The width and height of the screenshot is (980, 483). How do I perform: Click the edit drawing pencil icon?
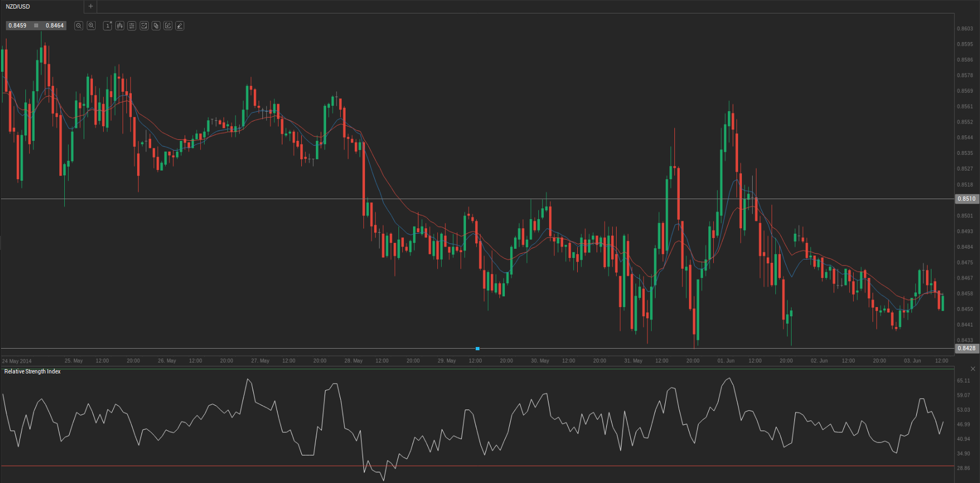tap(168, 26)
